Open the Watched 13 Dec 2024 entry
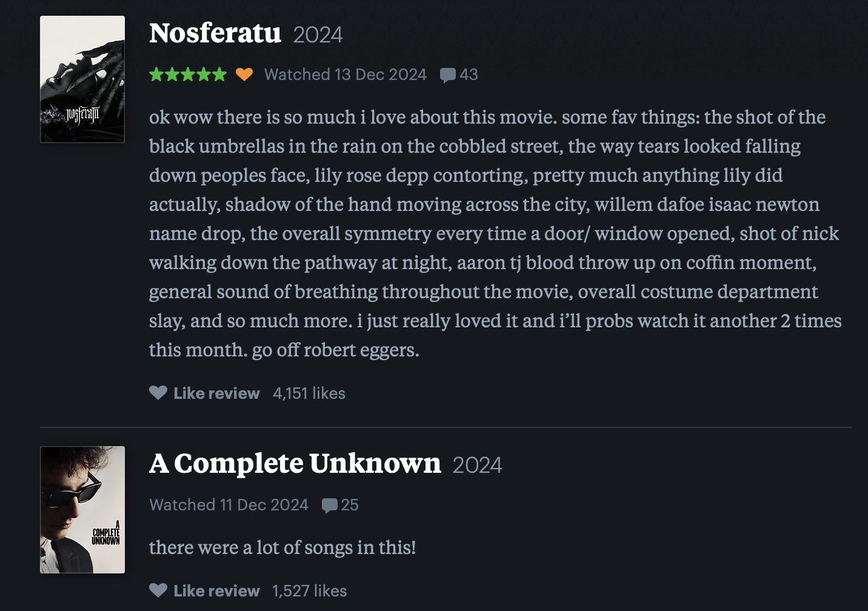Image resolution: width=868 pixels, height=611 pixels. click(345, 75)
